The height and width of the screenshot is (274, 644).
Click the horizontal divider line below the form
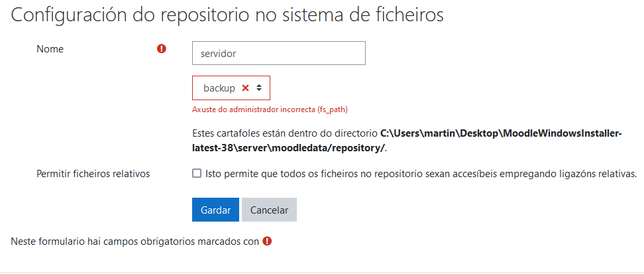tap(322, 272)
